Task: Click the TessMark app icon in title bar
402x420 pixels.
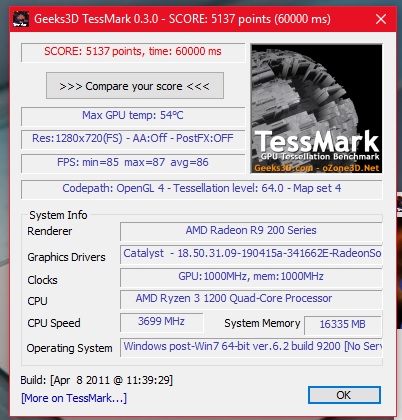Action: 21,19
